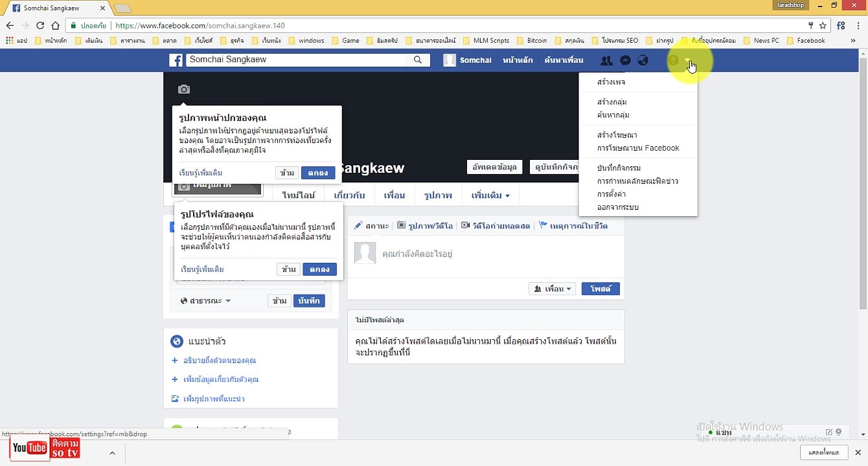Click the new message compose icon in chat bar
Viewport: 868px width, 466px height.
pos(828,432)
